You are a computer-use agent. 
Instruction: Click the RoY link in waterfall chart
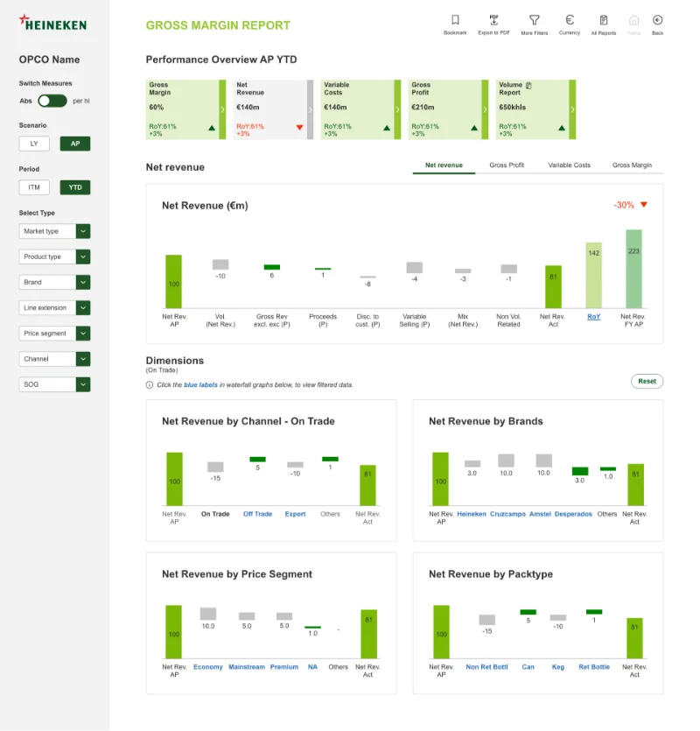click(593, 317)
